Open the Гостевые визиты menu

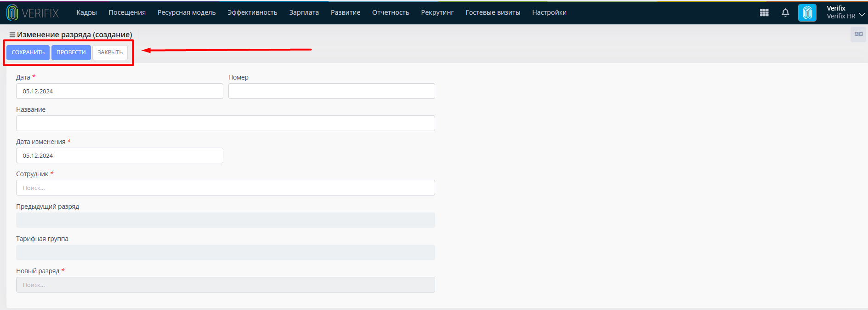[x=493, y=12]
